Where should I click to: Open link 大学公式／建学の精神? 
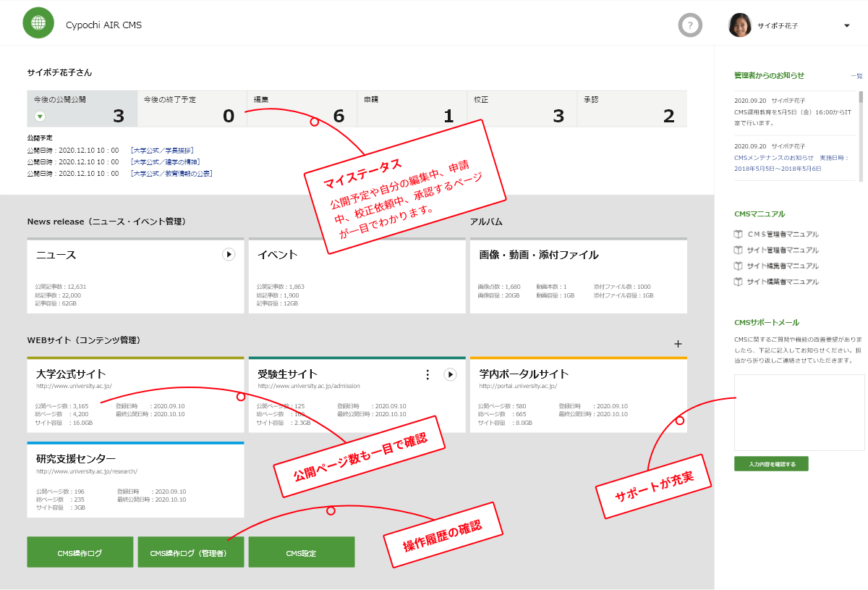click(166, 162)
